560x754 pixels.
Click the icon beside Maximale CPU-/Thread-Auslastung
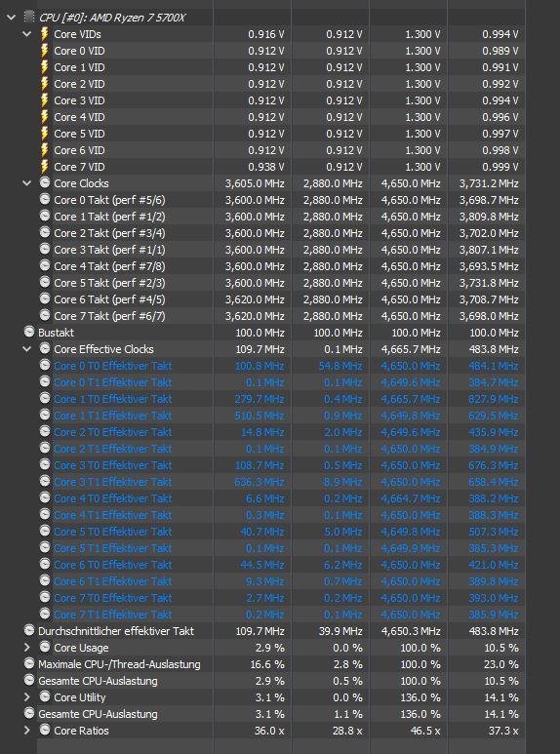(29, 663)
